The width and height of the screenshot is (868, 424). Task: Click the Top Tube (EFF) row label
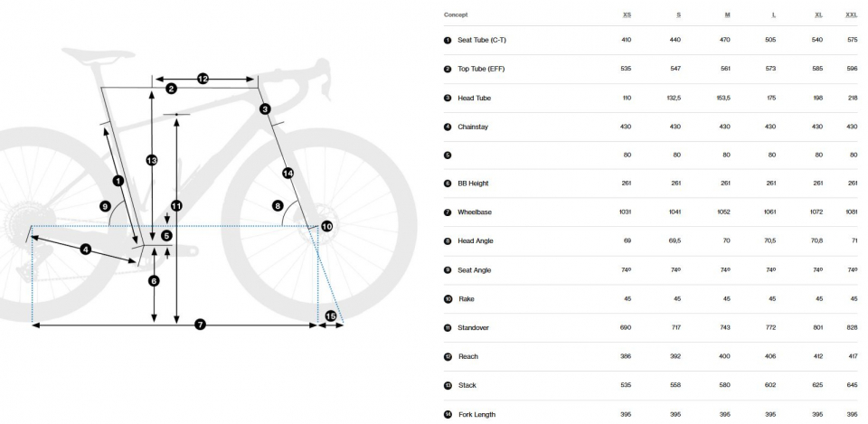pos(481,69)
